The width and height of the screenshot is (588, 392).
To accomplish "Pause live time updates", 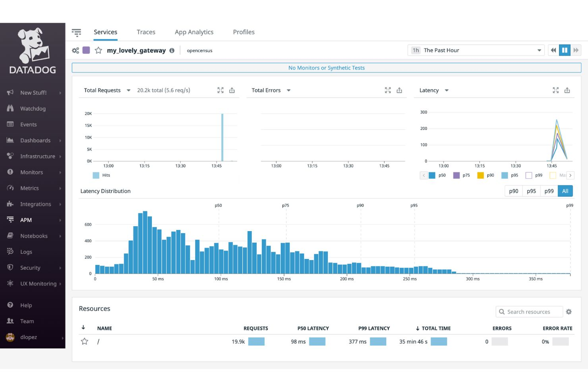I will pyautogui.click(x=565, y=50).
